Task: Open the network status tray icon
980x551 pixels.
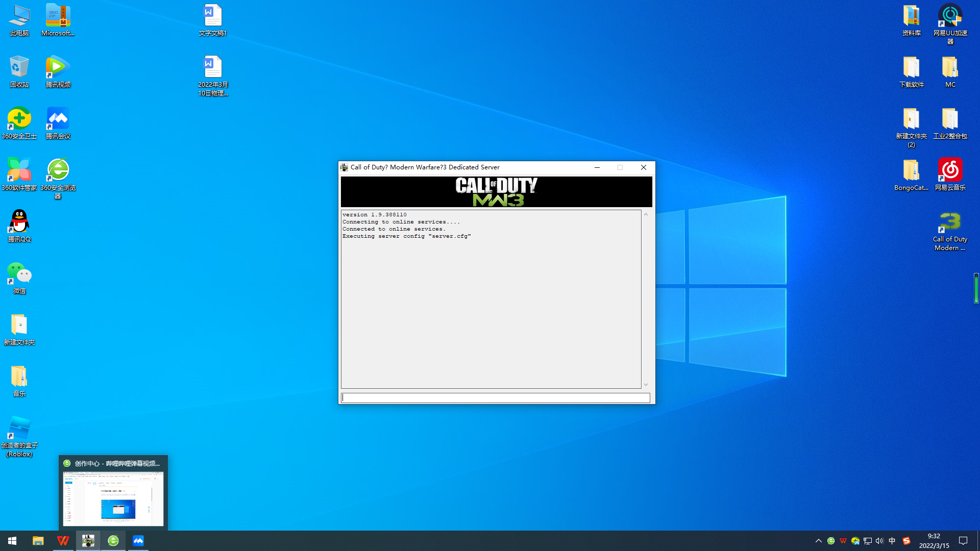Action: tap(867, 541)
